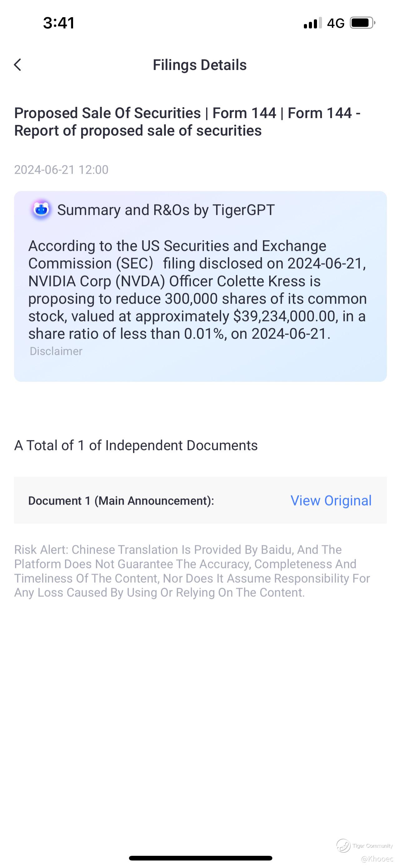Tap the 2024-06-21 12:00 timestamp
Viewport: 401px width, 868px height.
tap(61, 169)
